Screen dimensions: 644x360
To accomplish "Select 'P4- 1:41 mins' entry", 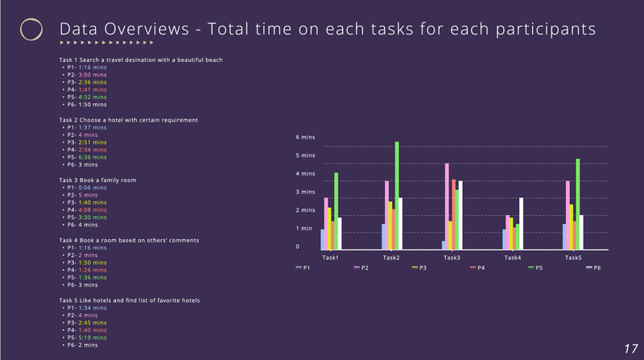I will (87, 89).
